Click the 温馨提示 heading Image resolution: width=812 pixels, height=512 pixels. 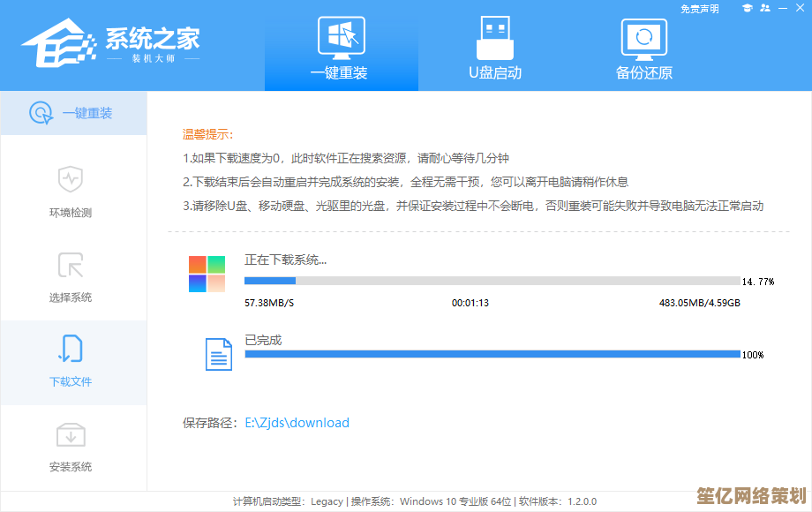pos(207,134)
